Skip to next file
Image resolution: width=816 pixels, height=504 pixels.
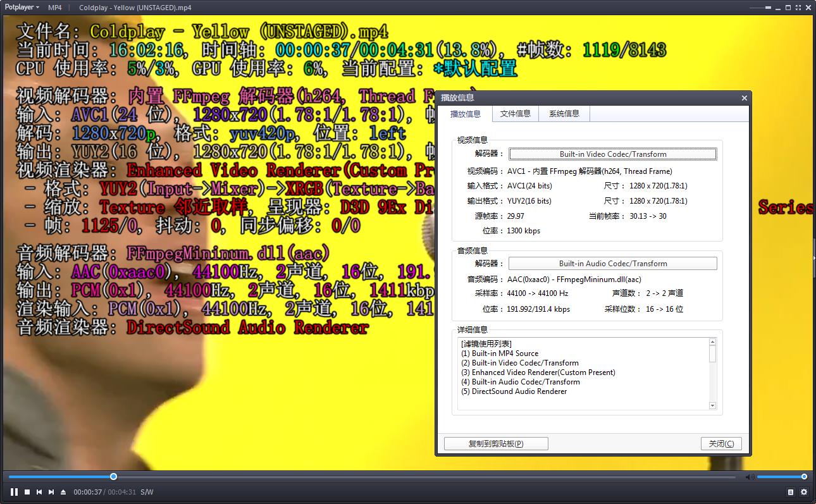pyautogui.click(x=51, y=491)
